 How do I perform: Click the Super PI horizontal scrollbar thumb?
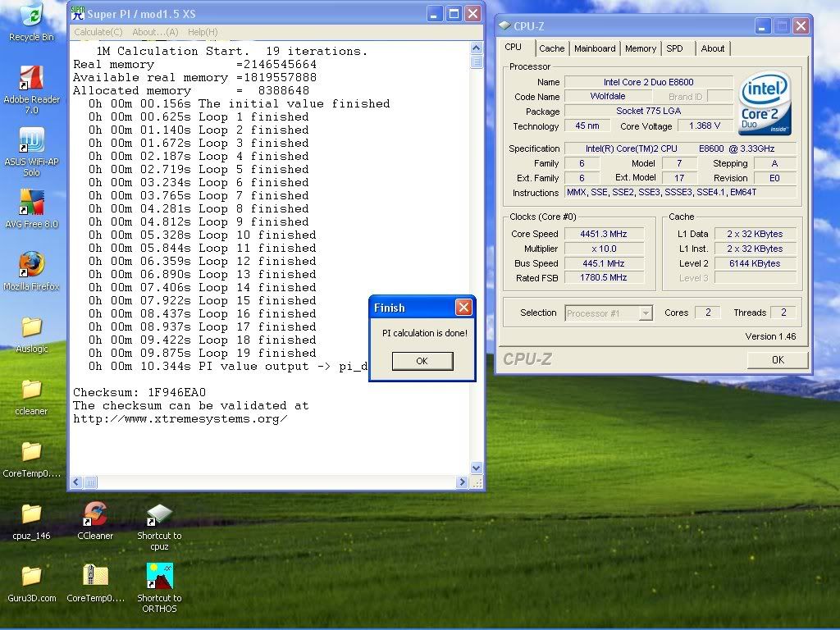pyautogui.click(x=90, y=482)
